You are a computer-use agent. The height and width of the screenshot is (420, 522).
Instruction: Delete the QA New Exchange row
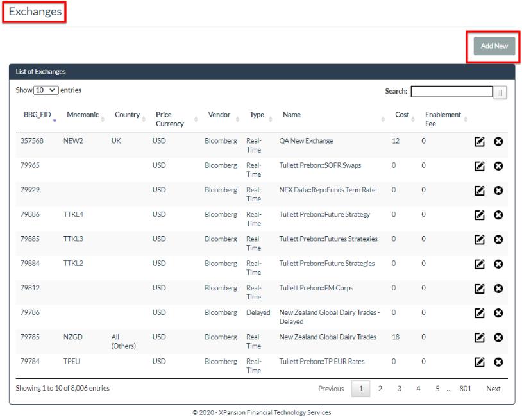coord(498,141)
